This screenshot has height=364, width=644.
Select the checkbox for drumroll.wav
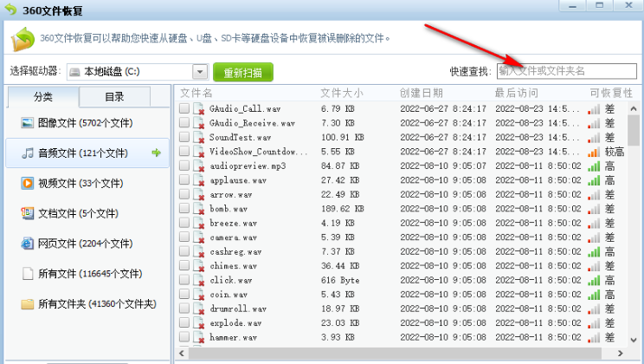pos(184,309)
